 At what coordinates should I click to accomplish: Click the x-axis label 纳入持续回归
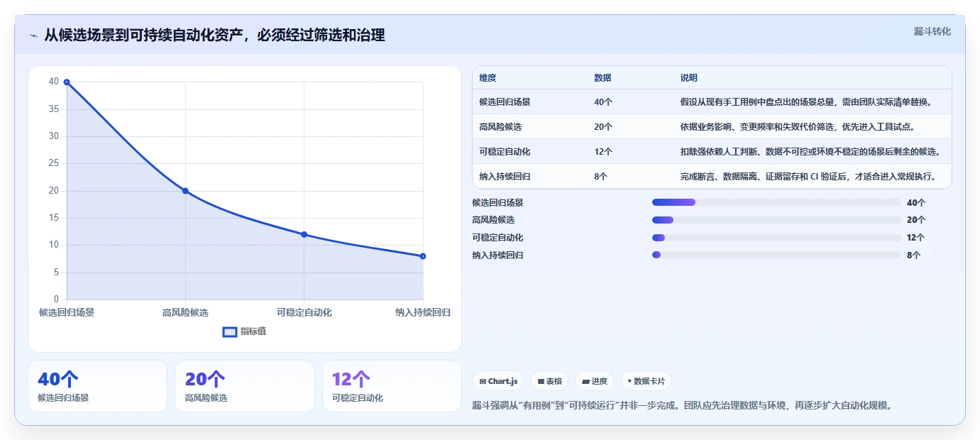click(423, 312)
